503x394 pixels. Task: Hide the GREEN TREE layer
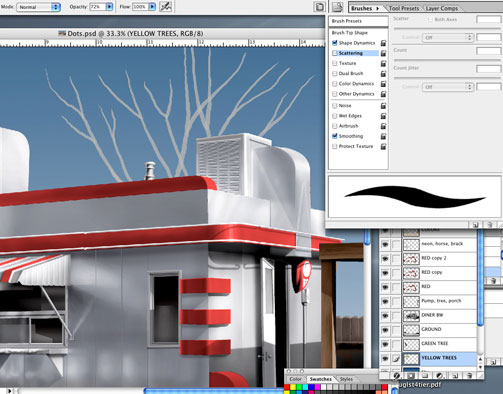click(x=385, y=344)
